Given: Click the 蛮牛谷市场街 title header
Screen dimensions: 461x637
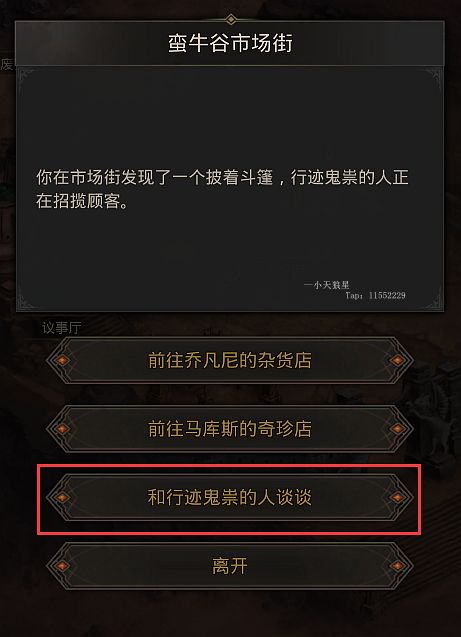Looking at the screenshot, I should point(230,43).
